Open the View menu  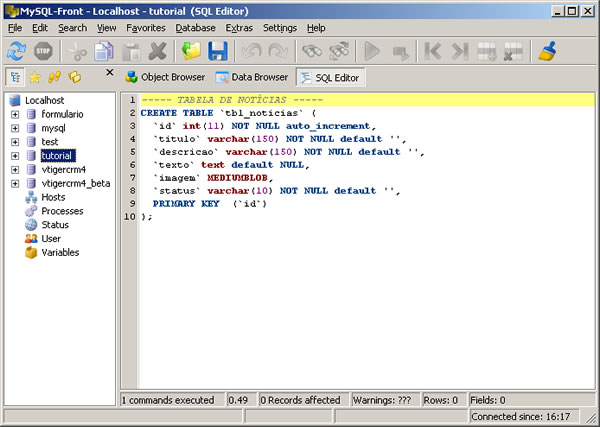pos(106,28)
